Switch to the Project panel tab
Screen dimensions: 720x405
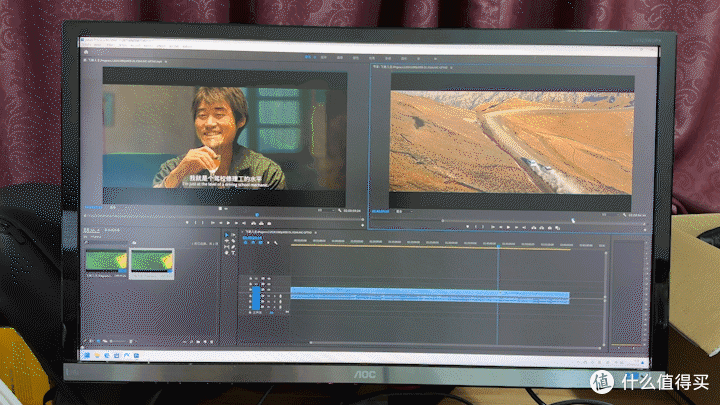click(x=91, y=230)
